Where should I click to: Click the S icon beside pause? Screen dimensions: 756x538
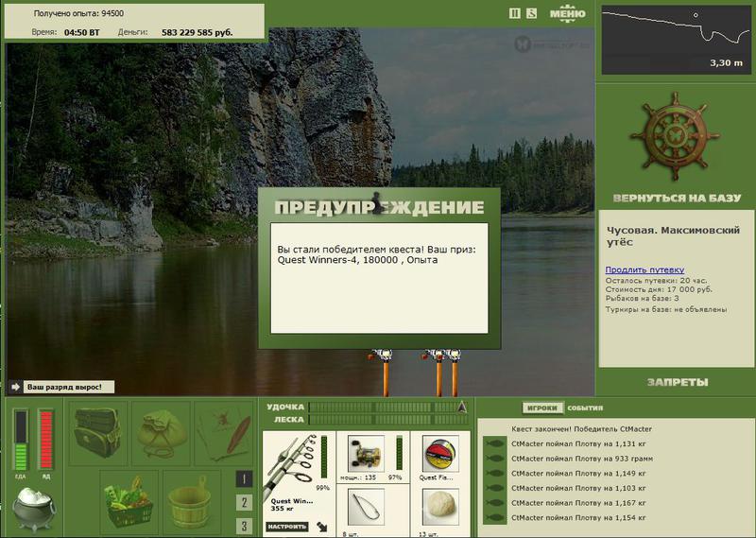(531, 13)
